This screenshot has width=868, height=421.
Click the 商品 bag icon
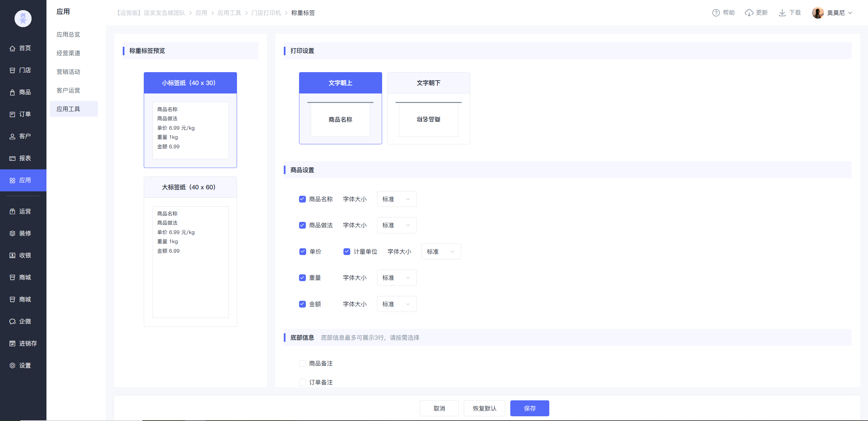13,92
